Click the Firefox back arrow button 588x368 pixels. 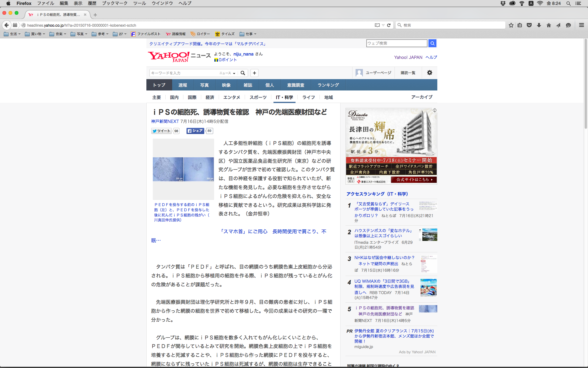pyautogui.click(x=6, y=25)
